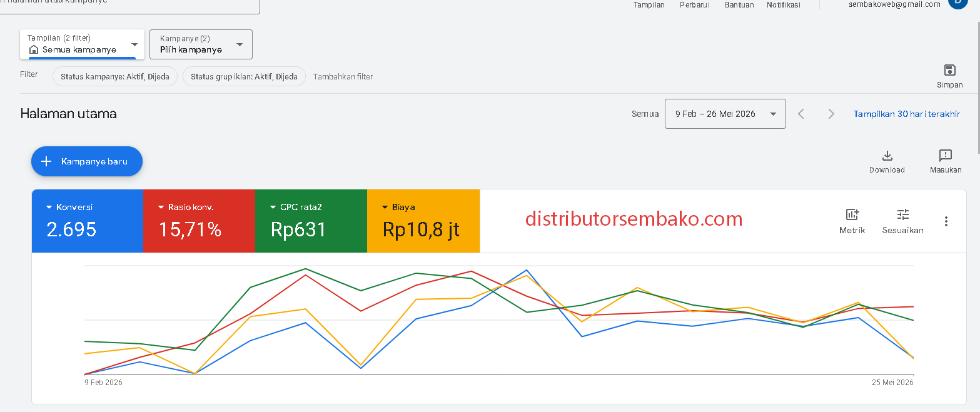Screen dimensions: 980x412
Task: Click the red Rasio konv. 15,71% card
Action: tap(199, 221)
